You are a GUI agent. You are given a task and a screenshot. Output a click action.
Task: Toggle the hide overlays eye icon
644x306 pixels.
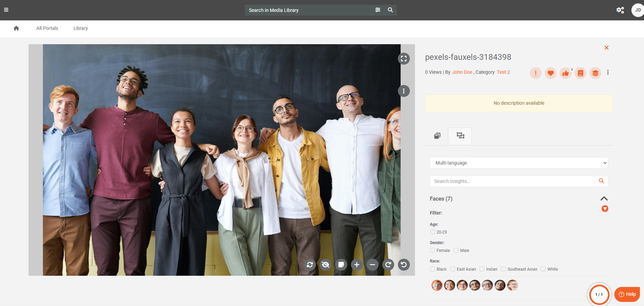click(325, 265)
